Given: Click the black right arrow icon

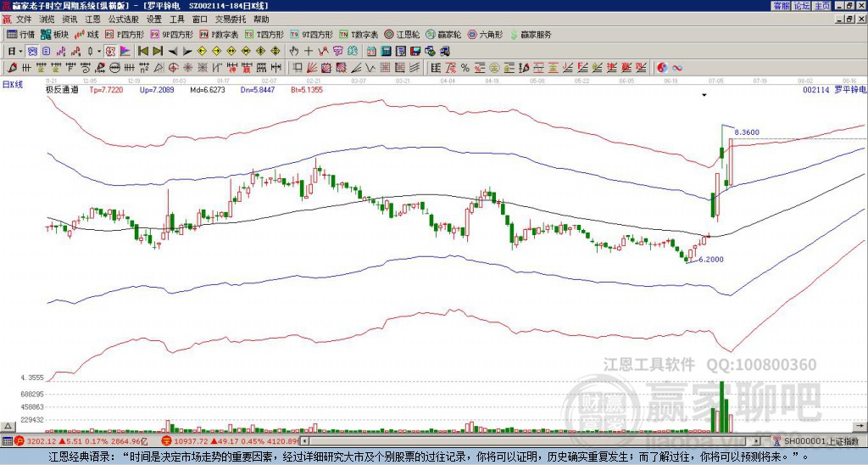Looking at the screenshot, I should pos(187,52).
